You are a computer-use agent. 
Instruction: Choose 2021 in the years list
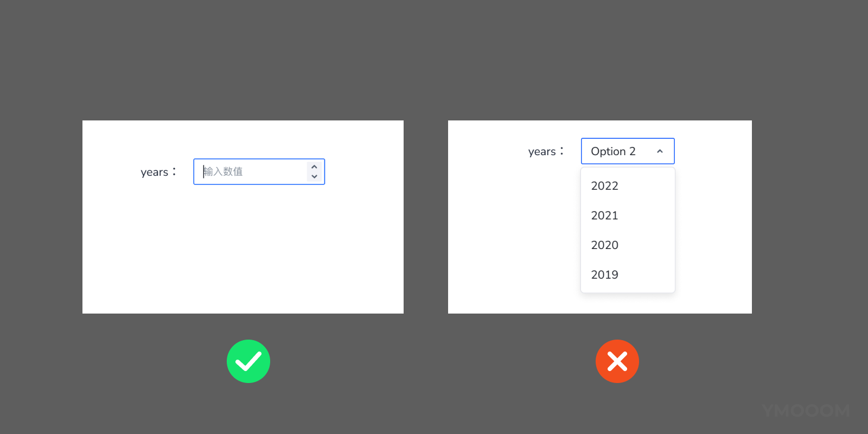click(605, 215)
